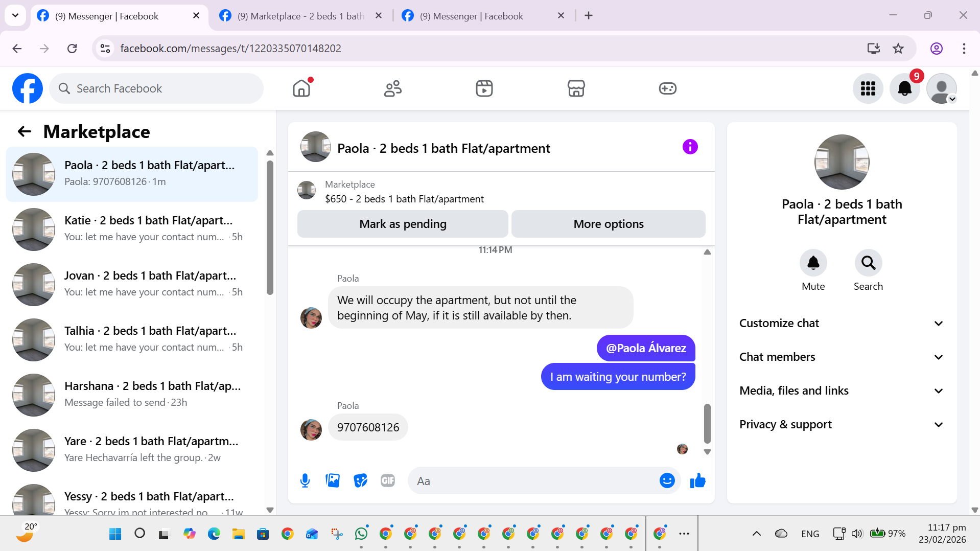This screenshot has height=551, width=980.
Task: Switch to the Marketplace browser tab
Action: pos(300,16)
